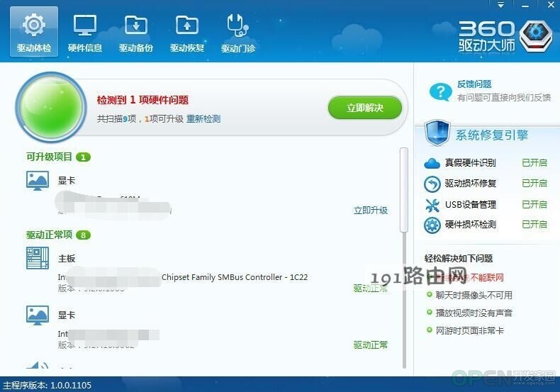Open the 反馈问题 feedback link

475,84
